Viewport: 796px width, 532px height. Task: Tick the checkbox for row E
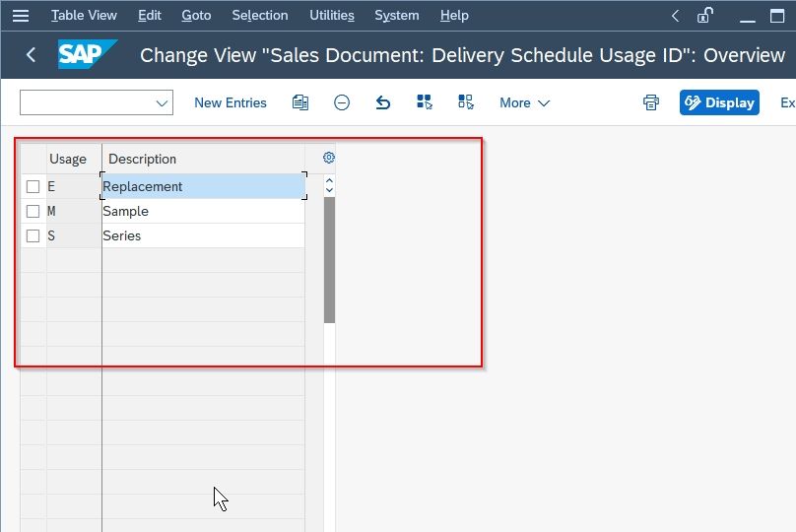33,187
